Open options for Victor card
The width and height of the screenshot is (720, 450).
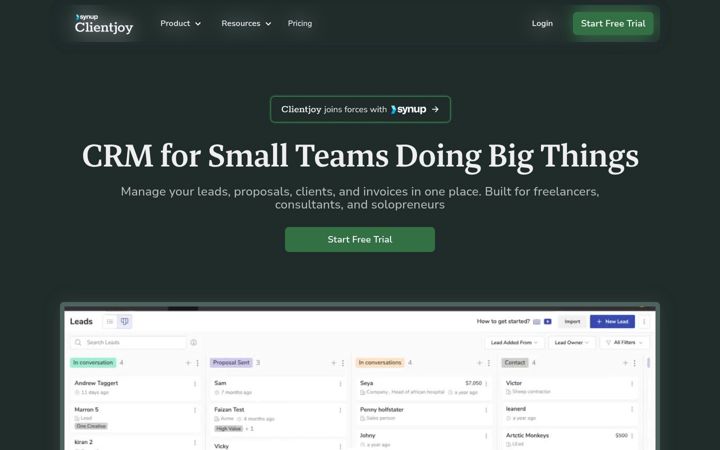(632, 384)
